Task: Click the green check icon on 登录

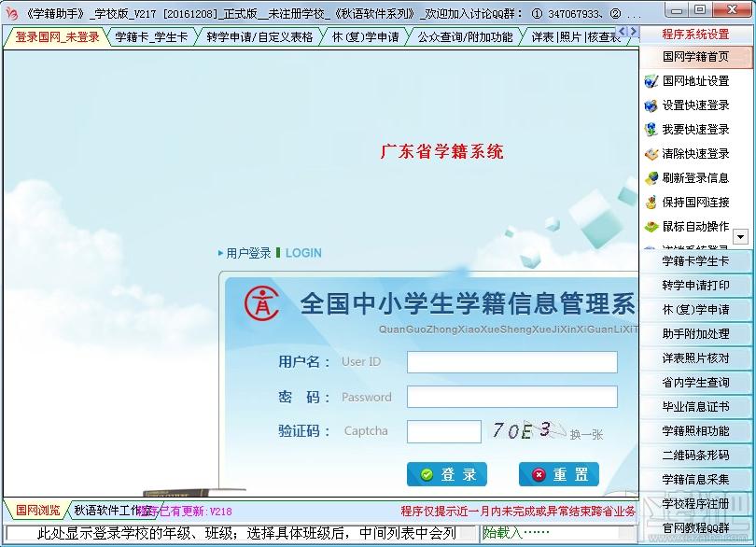Action: 427,474
